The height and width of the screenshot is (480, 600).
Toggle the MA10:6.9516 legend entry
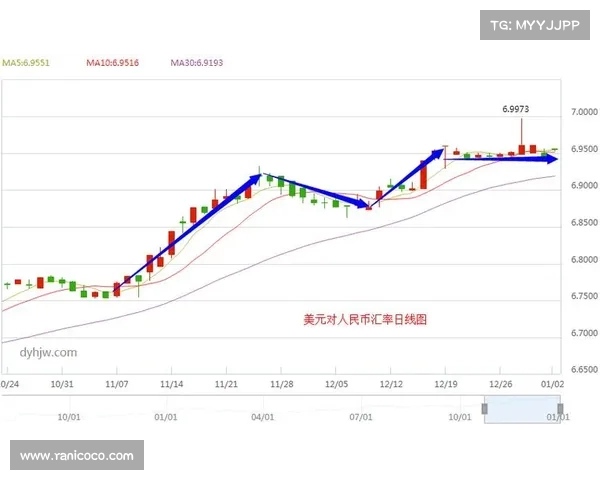point(112,63)
